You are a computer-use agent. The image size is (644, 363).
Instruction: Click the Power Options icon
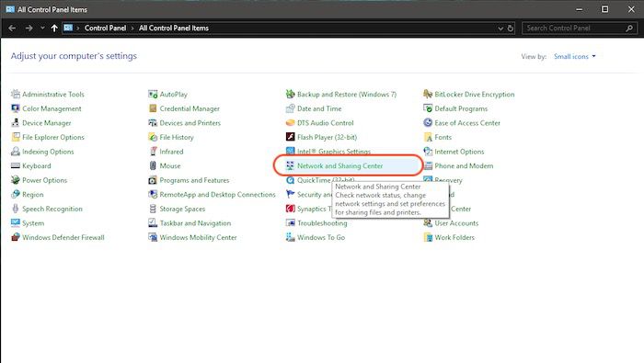(16, 180)
